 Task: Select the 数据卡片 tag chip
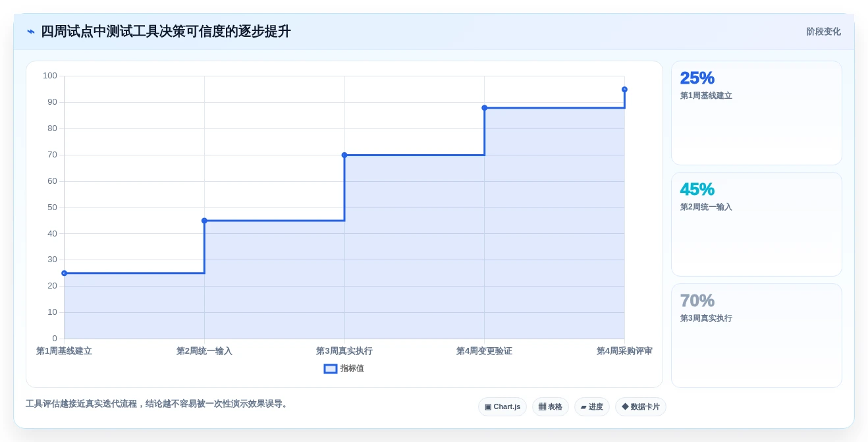641,406
